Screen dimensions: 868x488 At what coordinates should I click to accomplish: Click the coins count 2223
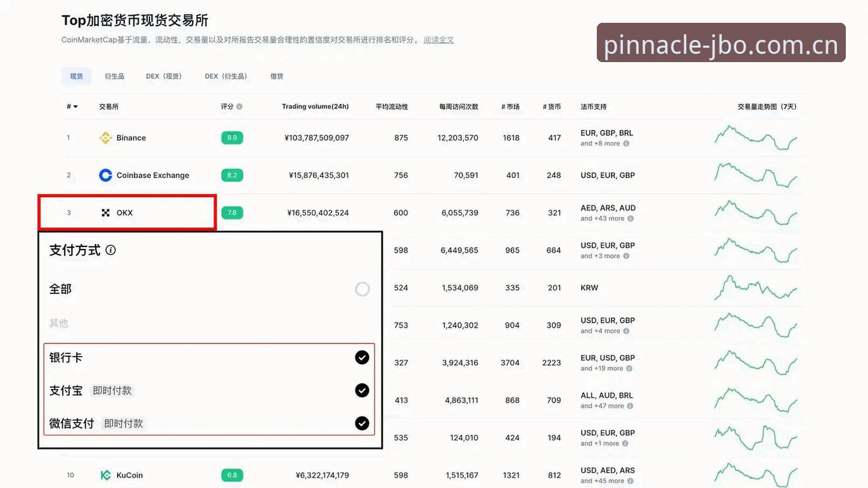[552, 363]
